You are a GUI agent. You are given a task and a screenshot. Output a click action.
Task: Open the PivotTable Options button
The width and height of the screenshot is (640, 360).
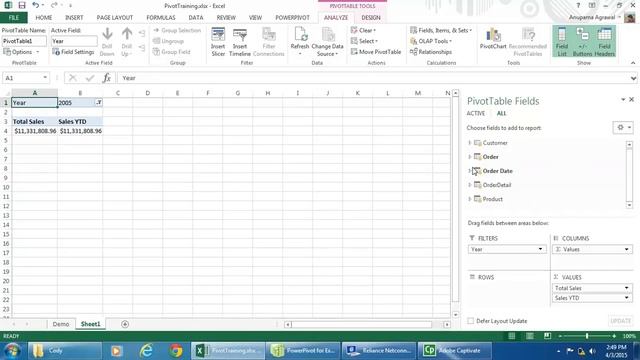click(21, 52)
